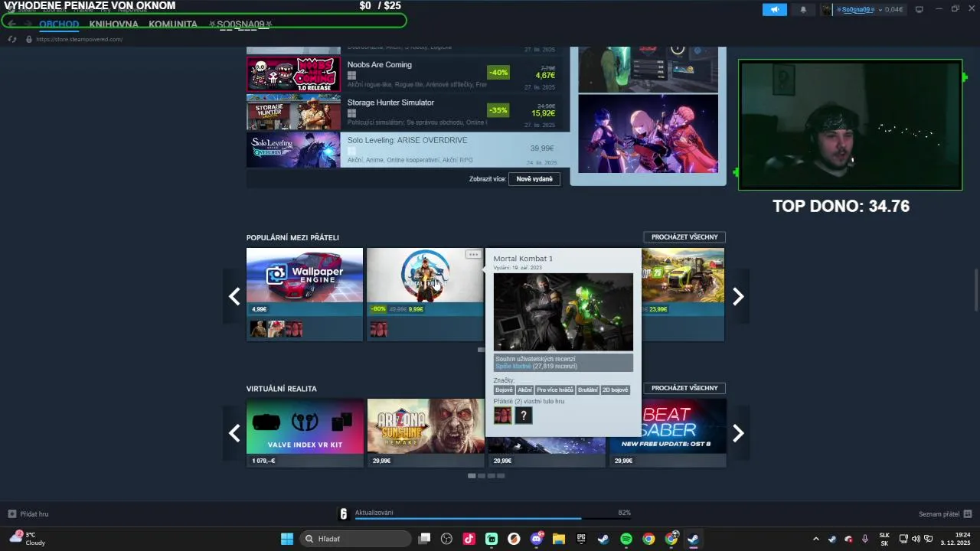Reload the store page icon

(x=12, y=39)
